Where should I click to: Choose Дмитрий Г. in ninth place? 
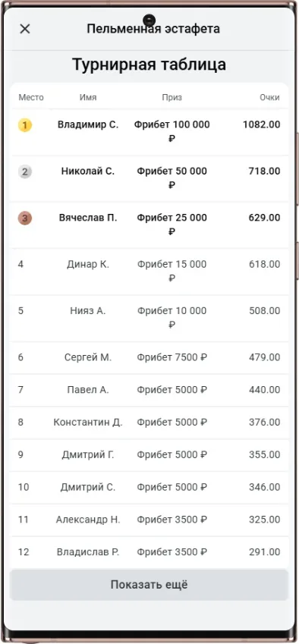pos(88,454)
